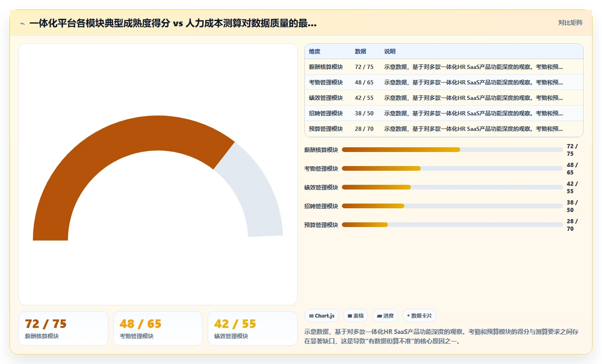Image resolution: width=602 pixels, height=364 pixels.
Task: Select the 表格 chip
Action: click(355, 316)
